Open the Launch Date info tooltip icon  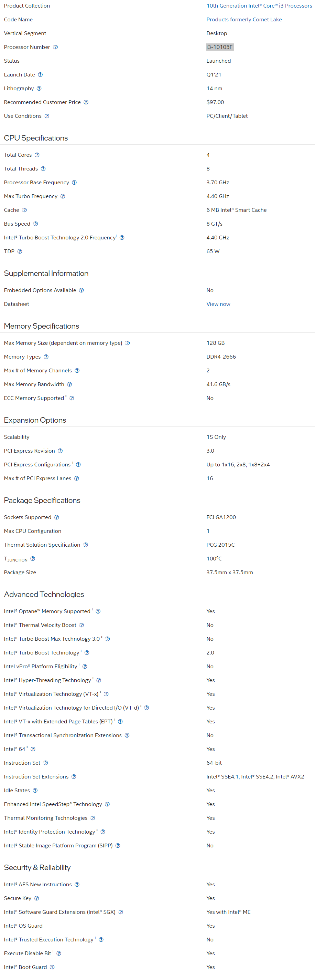[40, 74]
